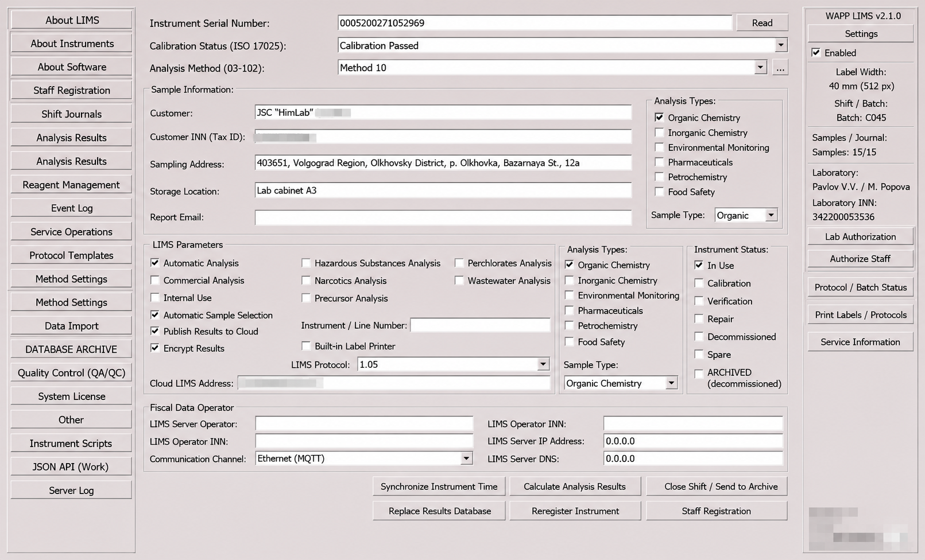The height and width of the screenshot is (560, 925).
Task: Toggle In Use instrument status
Action: tap(699, 265)
